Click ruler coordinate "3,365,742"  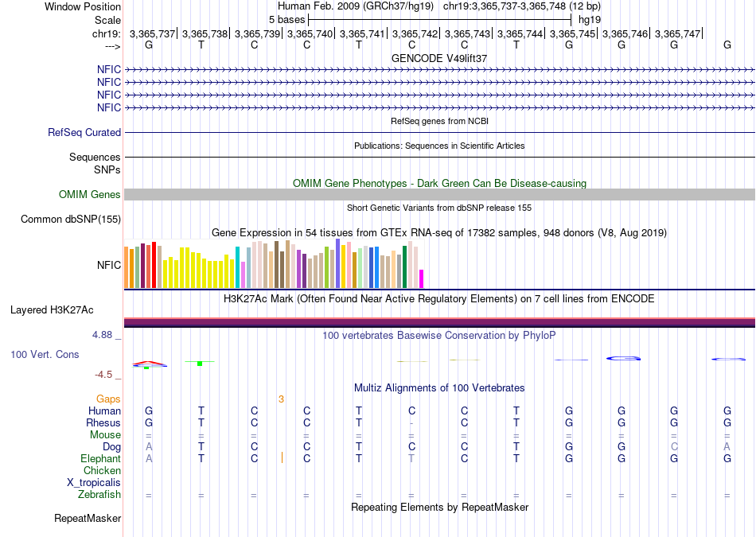[415, 33]
